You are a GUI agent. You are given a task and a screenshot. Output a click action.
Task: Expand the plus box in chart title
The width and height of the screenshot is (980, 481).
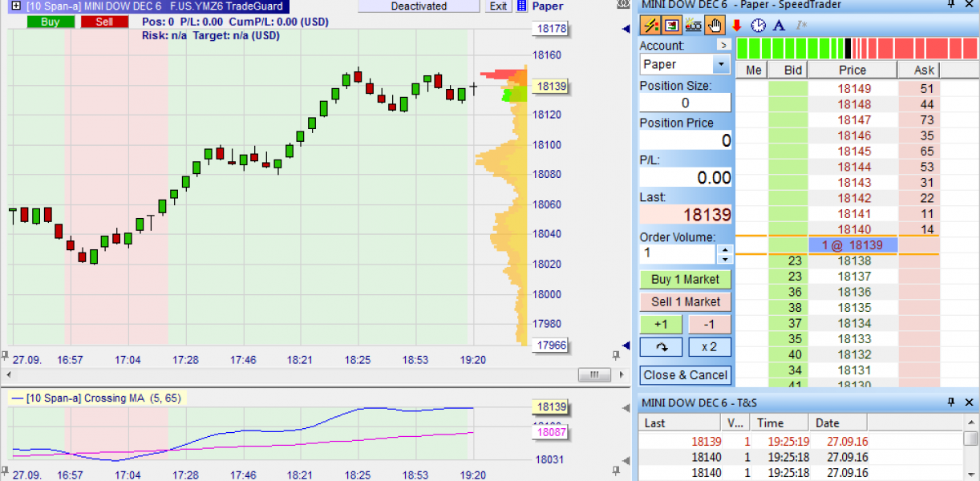pyautogui.click(x=16, y=6)
